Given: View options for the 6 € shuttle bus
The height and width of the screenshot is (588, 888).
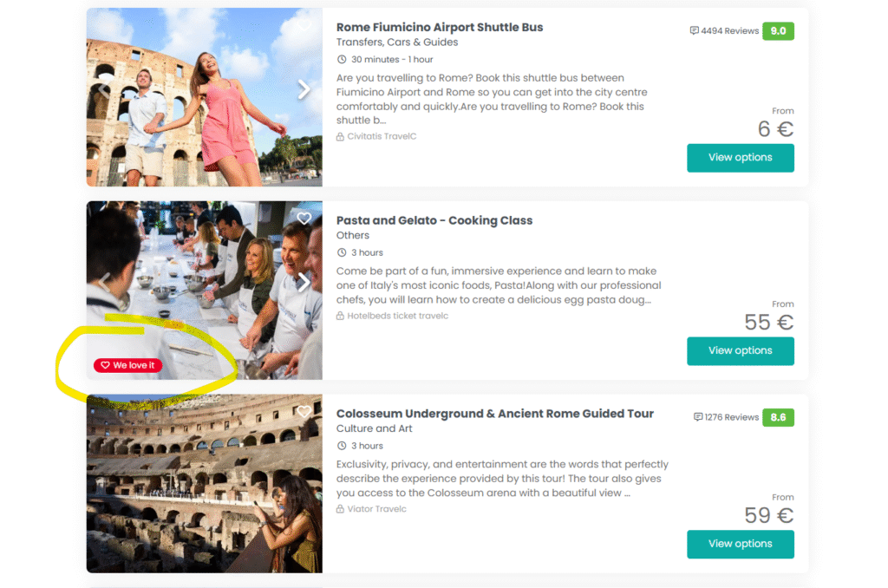Looking at the screenshot, I should pos(741,158).
